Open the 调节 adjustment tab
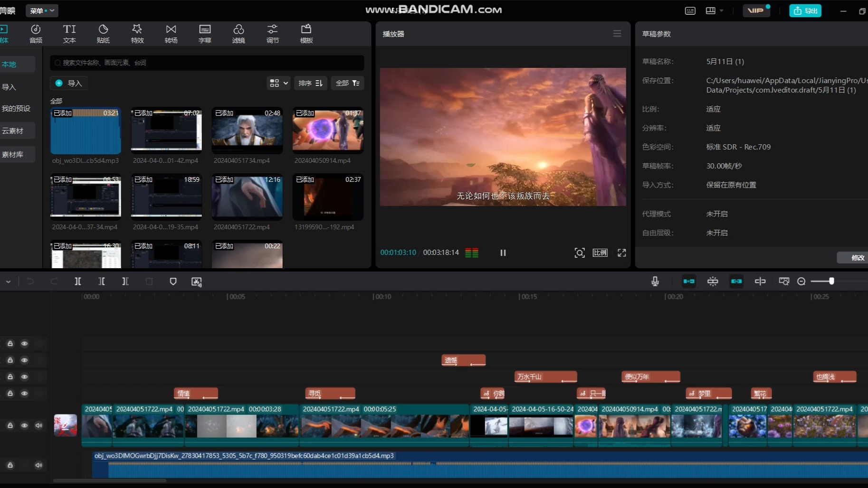 (273, 34)
